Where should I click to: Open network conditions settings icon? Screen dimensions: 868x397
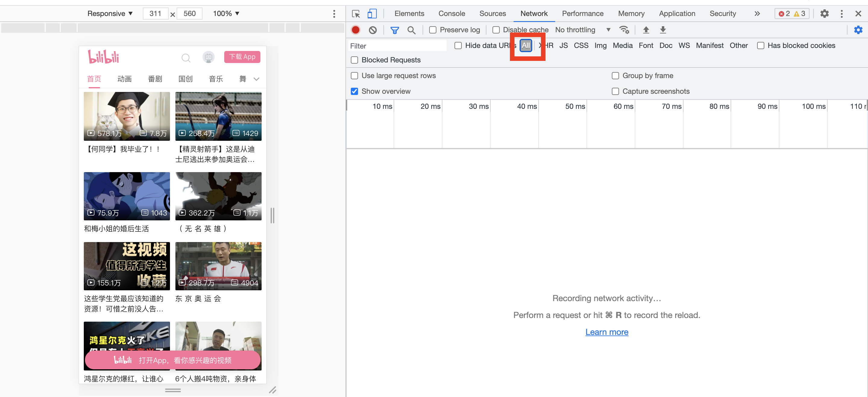(624, 30)
